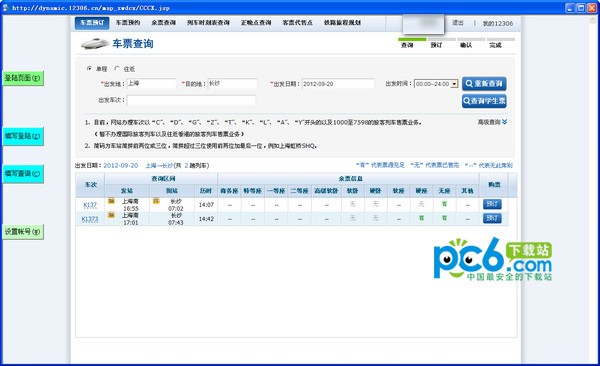Click the 无座 有 cell for K1373
The height and width of the screenshot is (366, 600).
coord(444,218)
